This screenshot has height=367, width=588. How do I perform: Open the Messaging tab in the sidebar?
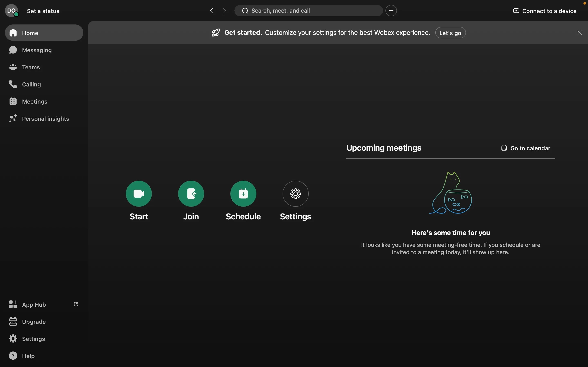37,50
